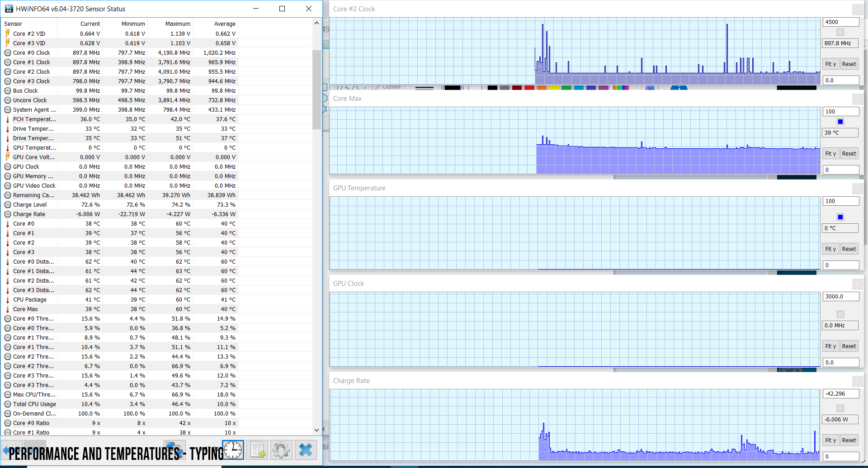Click the lightning icon beside GPU Core Voltage
The image size is (868, 468).
(x=7, y=157)
